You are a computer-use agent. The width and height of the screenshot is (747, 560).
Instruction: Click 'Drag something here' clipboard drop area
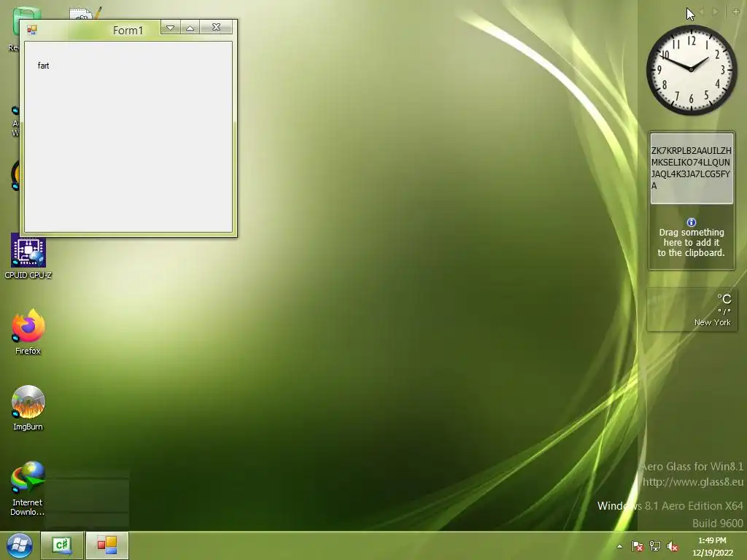[692, 243]
